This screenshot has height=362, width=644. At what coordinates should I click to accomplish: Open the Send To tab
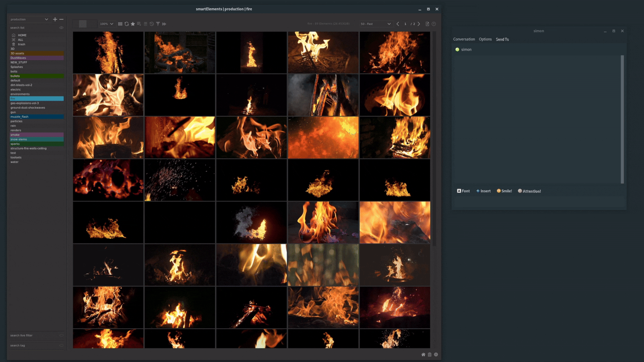pyautogui.click(x=502, y=39)
